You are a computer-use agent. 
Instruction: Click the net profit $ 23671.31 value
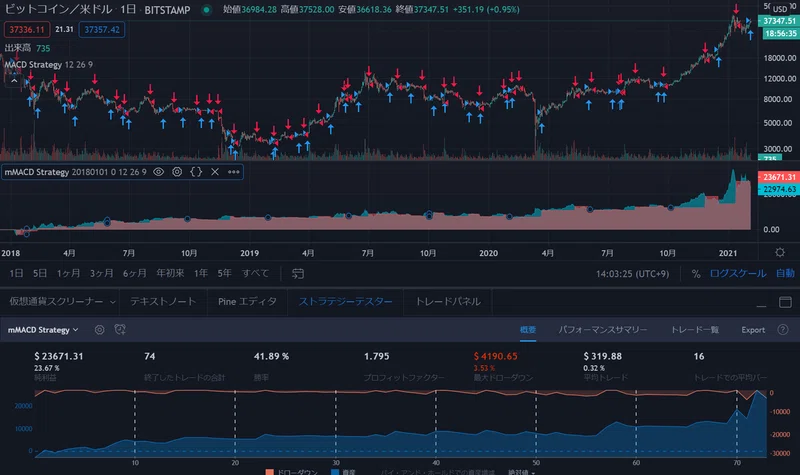coord(59,356)
